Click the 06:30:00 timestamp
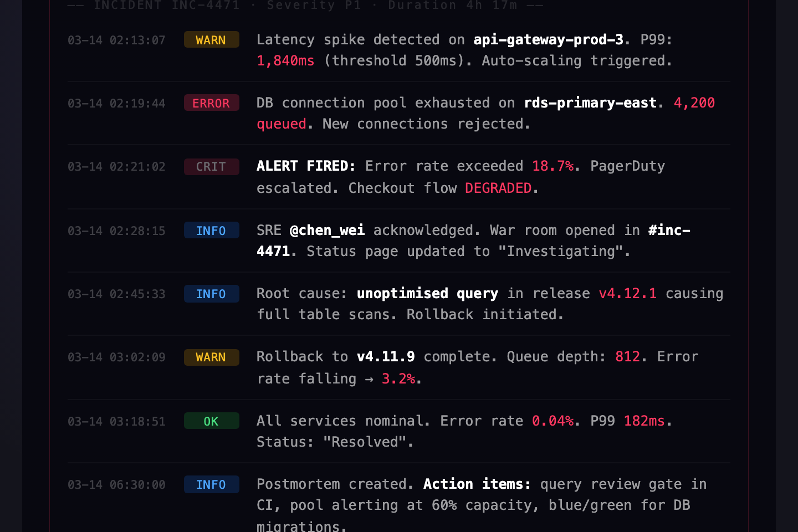The width and height of the screenshot is (798, 532). coord(116,484)
